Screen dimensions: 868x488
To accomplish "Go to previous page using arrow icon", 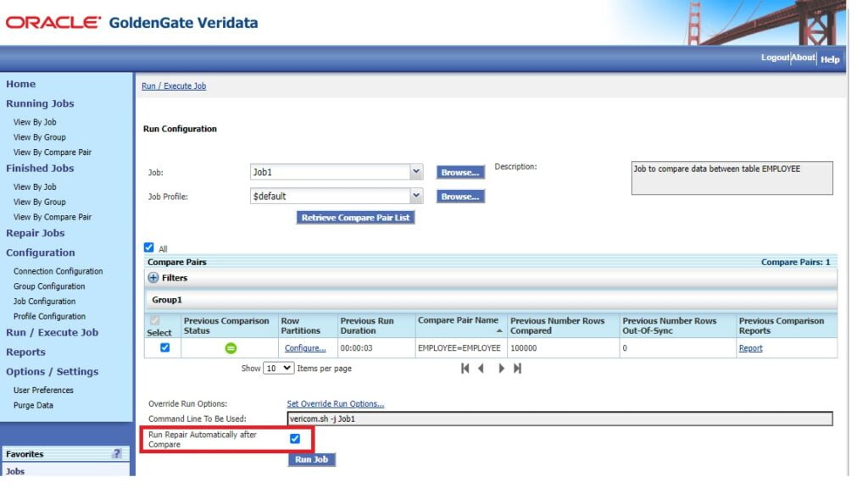I will [x=482, y=368].
